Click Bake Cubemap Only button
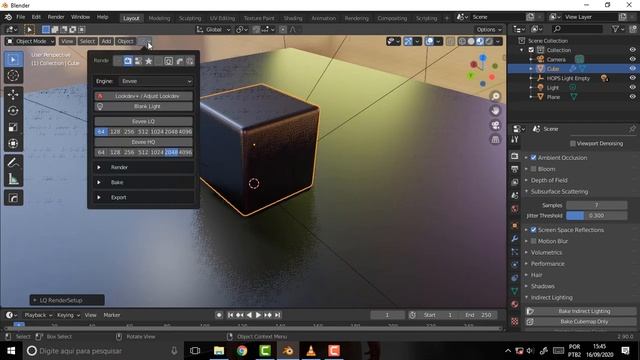 coord(581,322)
